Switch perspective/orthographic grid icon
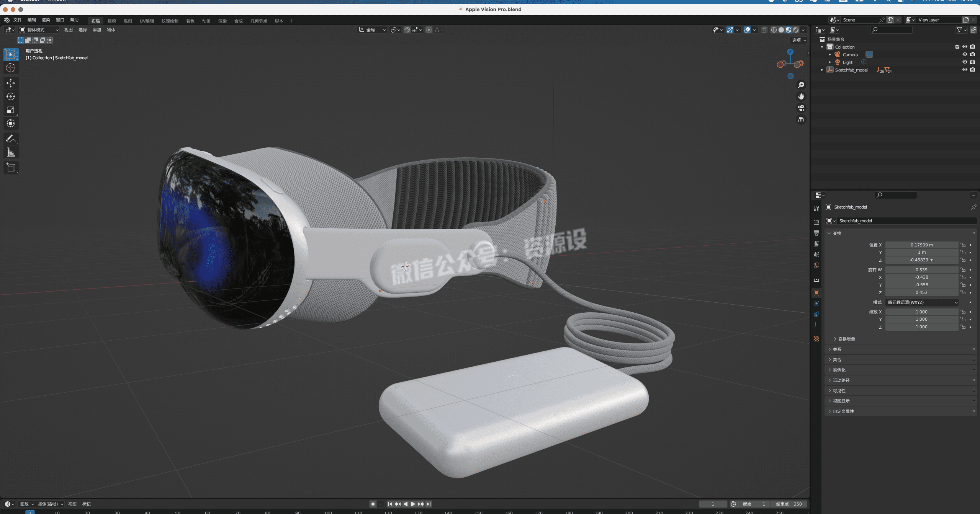The image size is (980, 514). click(801, 120)
